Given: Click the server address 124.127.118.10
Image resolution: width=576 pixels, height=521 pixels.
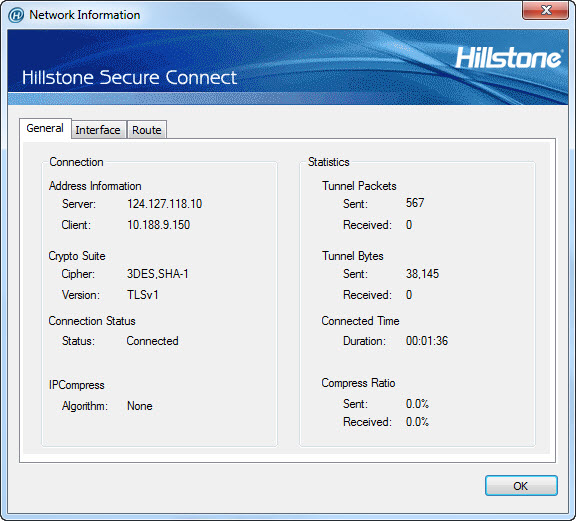Looking at the screenshot, I should [x=165, y=204].
